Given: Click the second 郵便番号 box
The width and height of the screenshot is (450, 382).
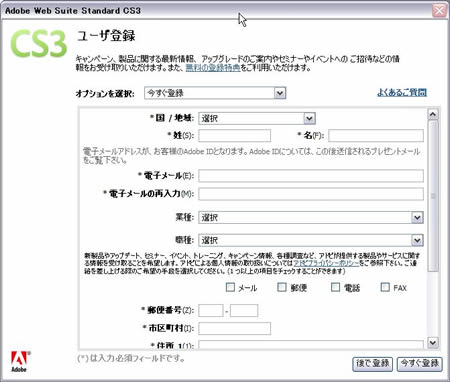Looking at the screenshot, I should coord(244,311).
